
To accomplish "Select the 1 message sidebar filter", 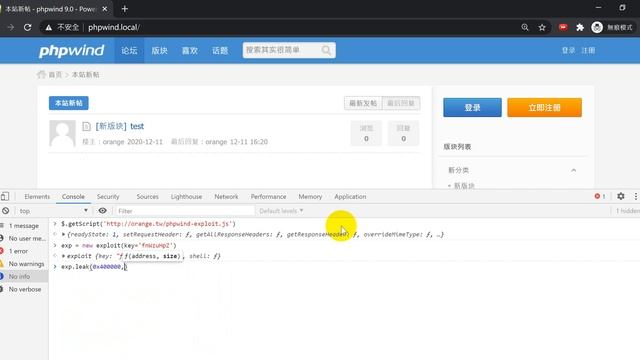I will tap(24, 226).
